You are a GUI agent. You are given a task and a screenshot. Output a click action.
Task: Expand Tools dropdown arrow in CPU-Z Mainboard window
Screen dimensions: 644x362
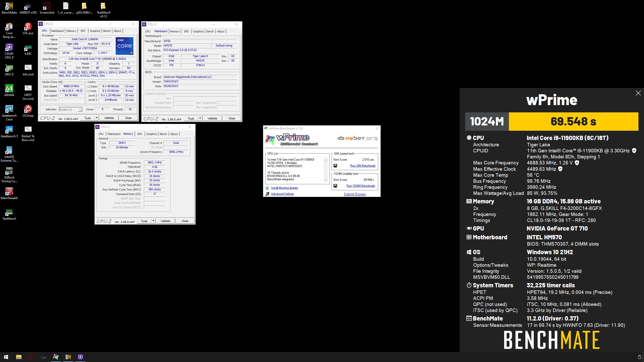(x=200, y=118)
